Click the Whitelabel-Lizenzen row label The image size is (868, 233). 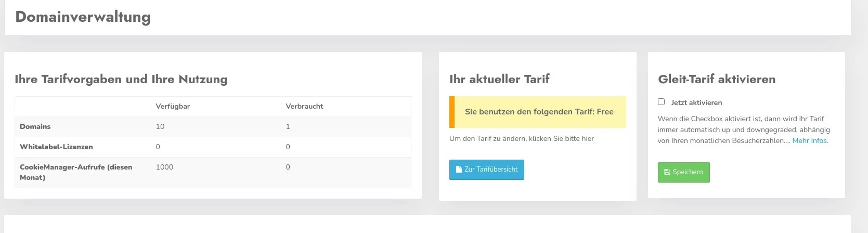pos(56,147)
